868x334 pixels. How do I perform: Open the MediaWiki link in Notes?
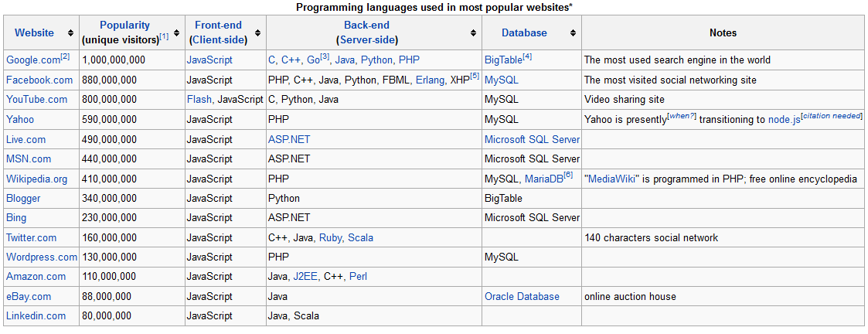tap(610, 179)
